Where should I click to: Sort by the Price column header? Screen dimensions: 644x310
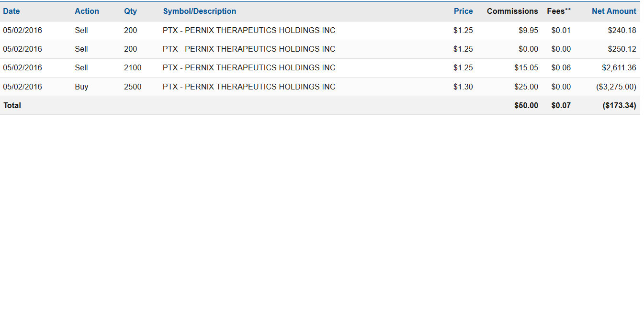click(x=463, y=11)
